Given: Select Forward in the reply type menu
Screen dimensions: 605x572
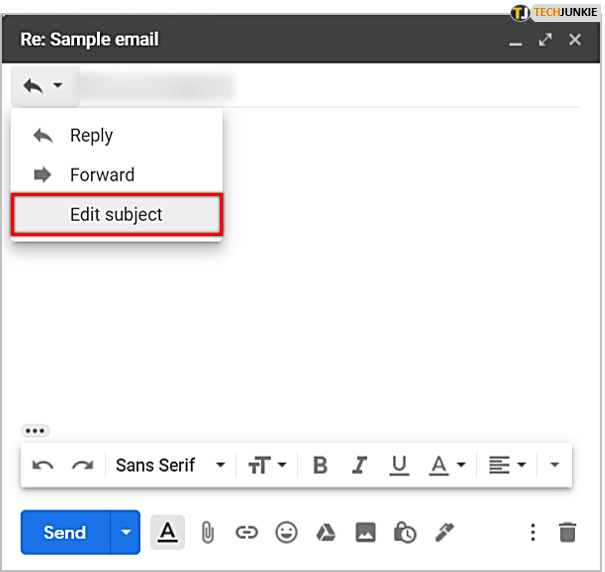Looking at the screenshot, I should (101, 175).
